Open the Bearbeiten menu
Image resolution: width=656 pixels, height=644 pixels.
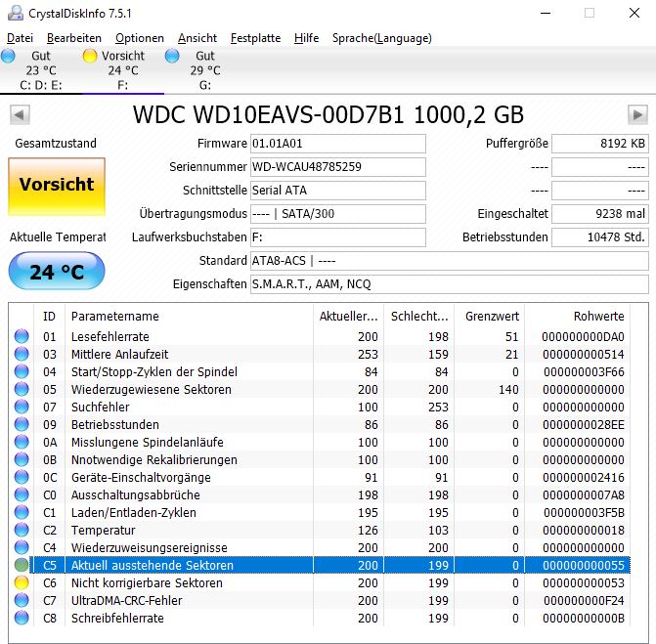[x=74, y=38]
